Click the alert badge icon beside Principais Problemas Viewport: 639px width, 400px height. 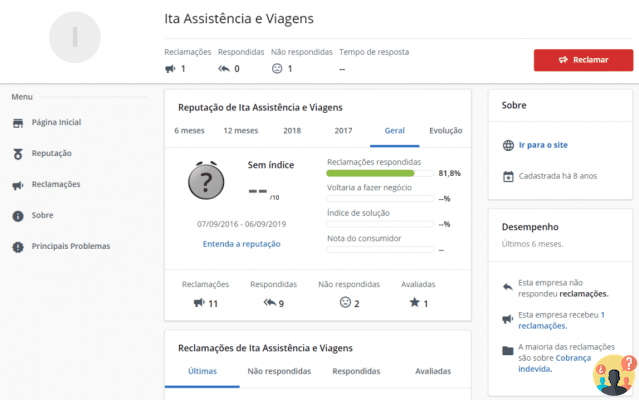pos(18,247)
